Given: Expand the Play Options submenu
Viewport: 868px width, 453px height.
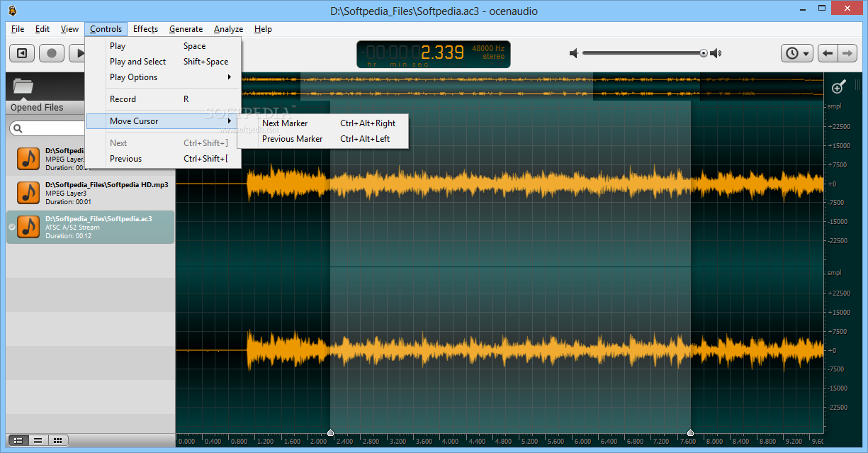Looking at the screenshot, I should (x=164, y=77).
